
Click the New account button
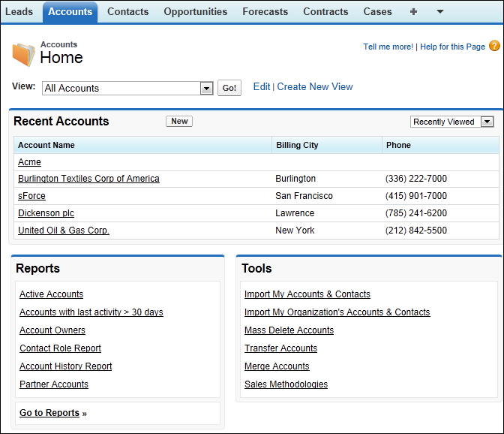coord(179,121)
